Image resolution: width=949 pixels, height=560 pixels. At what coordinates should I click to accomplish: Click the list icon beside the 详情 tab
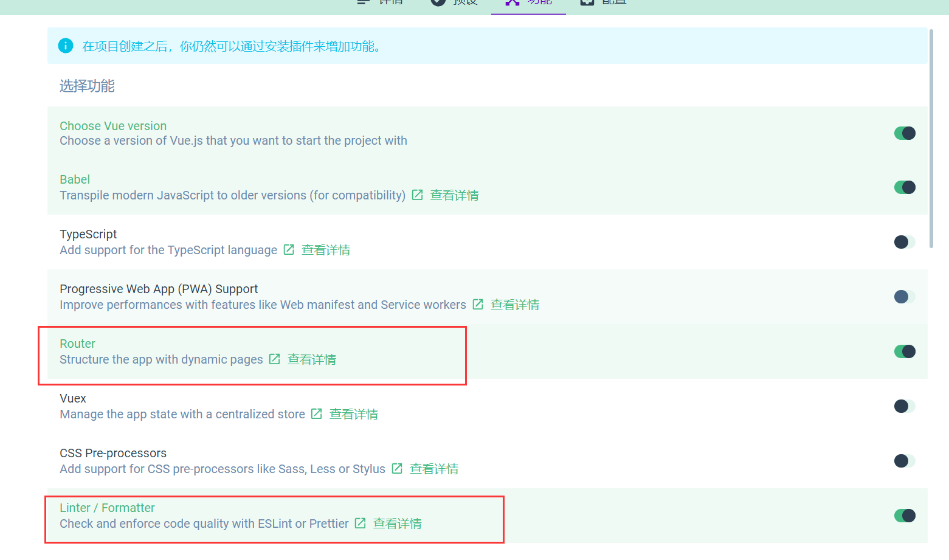[364, 2]
